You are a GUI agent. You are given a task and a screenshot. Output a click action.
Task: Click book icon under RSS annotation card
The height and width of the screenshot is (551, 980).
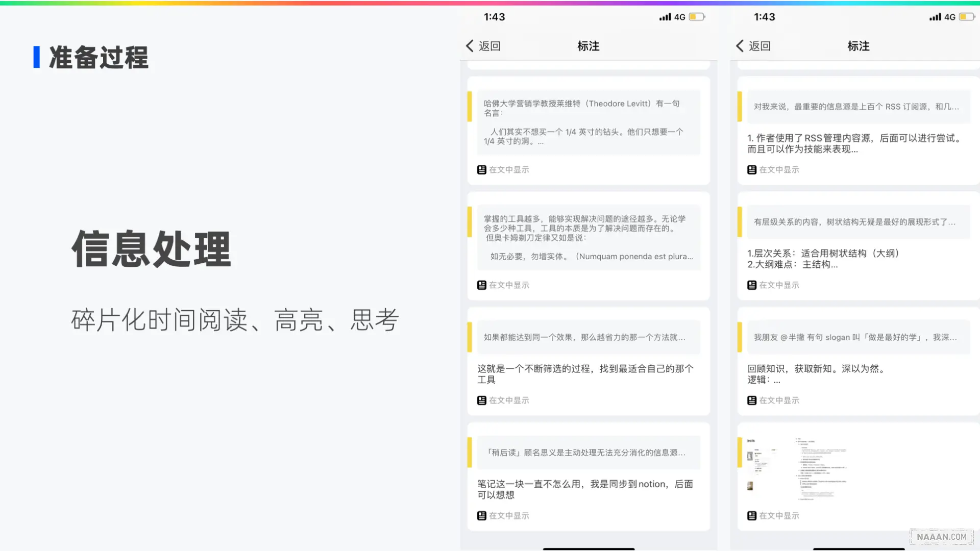pos(751,170)
